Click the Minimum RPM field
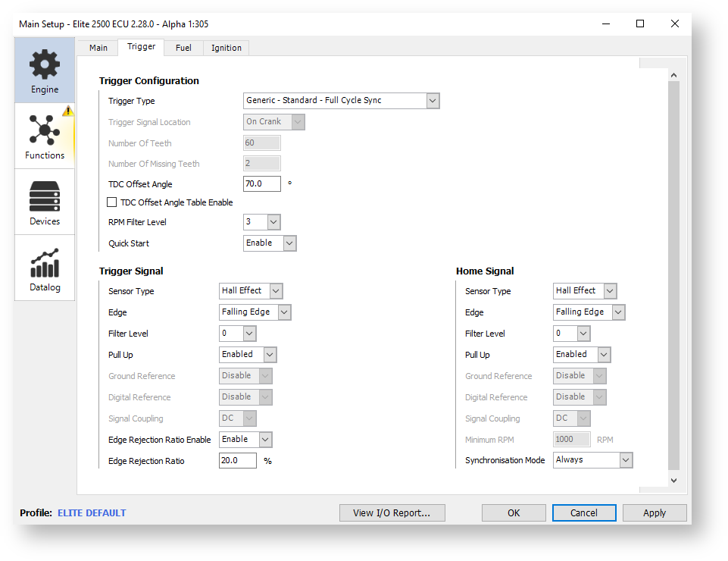This screenshot has width=728, height=561. [x=571, y=439]
